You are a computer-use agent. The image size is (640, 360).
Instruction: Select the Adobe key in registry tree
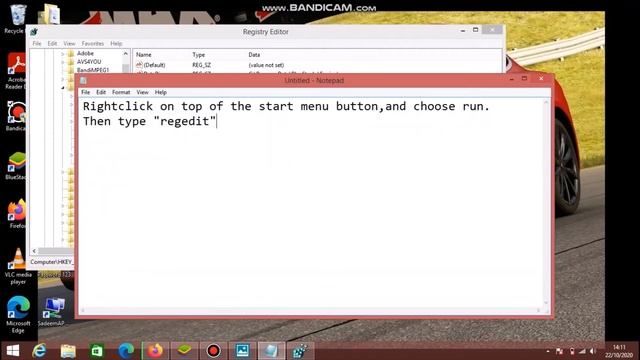coord(85,53)
